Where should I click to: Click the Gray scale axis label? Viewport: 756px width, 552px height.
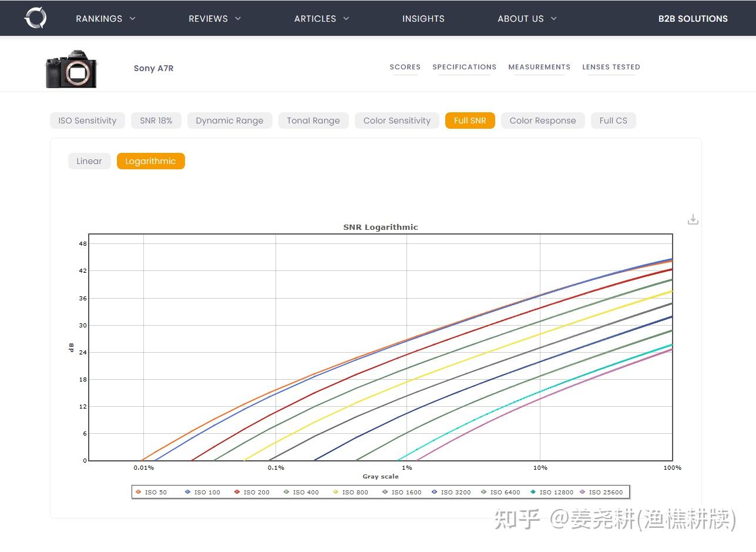pyautogui.click(x=381, y=476)
